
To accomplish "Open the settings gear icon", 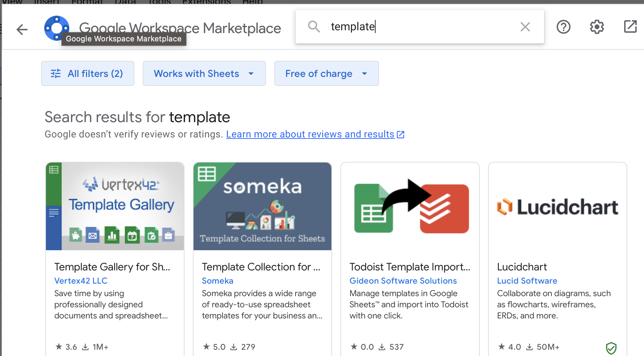I will 597,27.
